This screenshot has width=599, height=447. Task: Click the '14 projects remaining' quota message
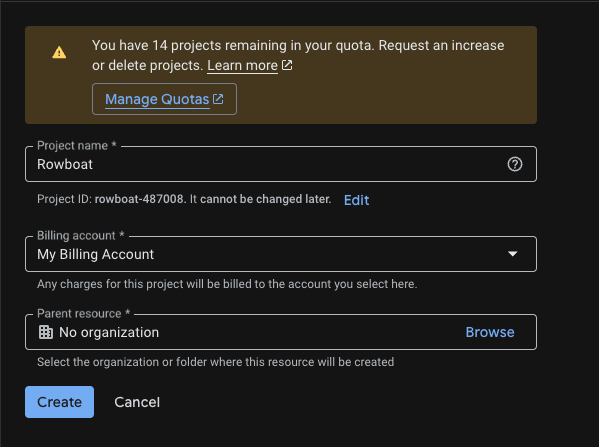point(298,55)
